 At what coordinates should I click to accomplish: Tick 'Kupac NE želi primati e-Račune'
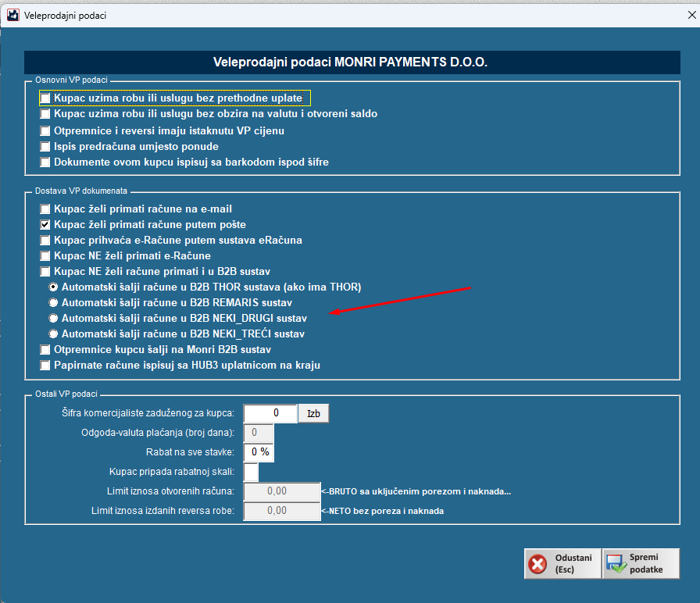pyautogui.click(x=45, y=255)
